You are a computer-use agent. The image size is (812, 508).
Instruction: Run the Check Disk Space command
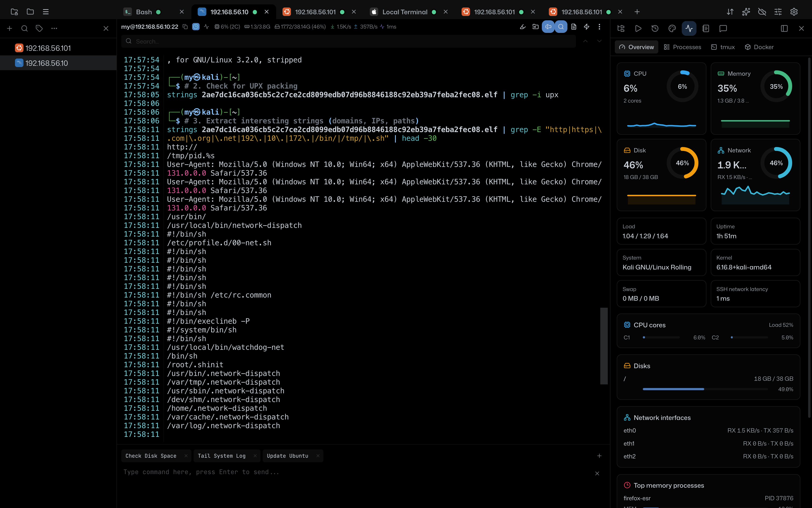coord(151,456)
